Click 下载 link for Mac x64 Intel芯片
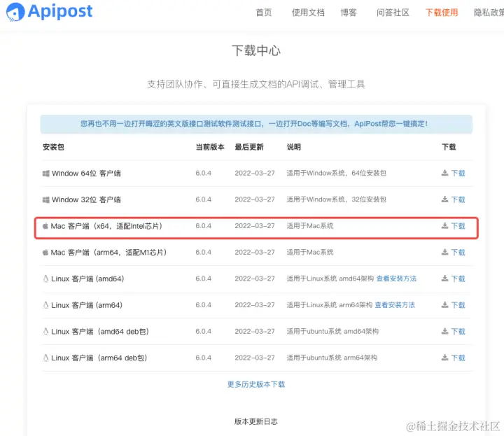 [458, 226]
